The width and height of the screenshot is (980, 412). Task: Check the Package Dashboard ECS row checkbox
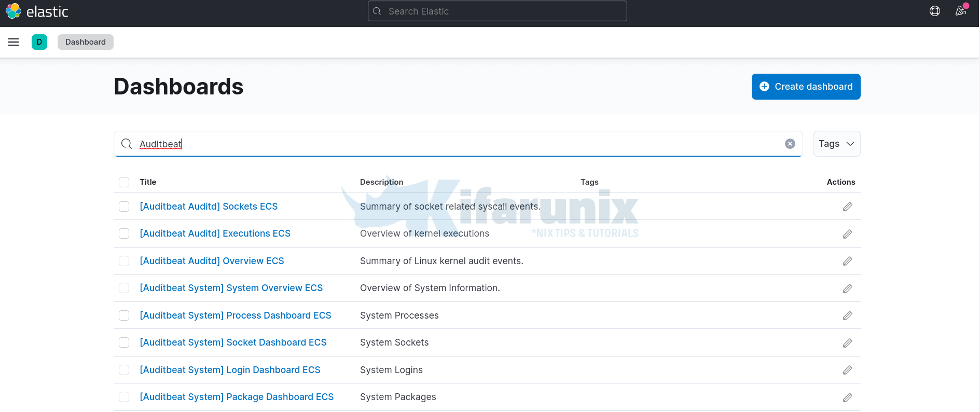124,397
